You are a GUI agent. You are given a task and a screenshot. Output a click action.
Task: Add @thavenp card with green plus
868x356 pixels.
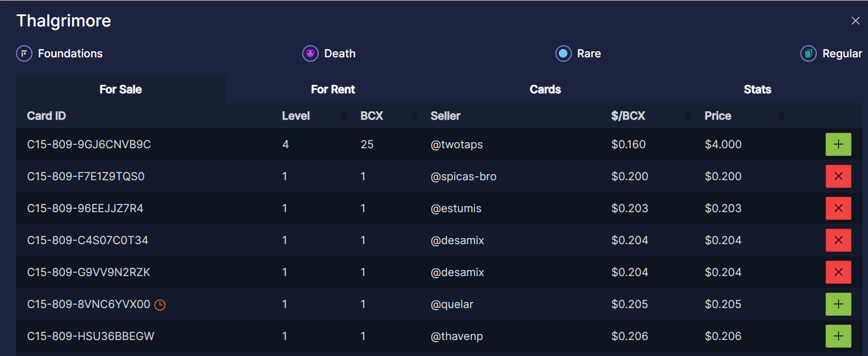[x=838, y=336]
